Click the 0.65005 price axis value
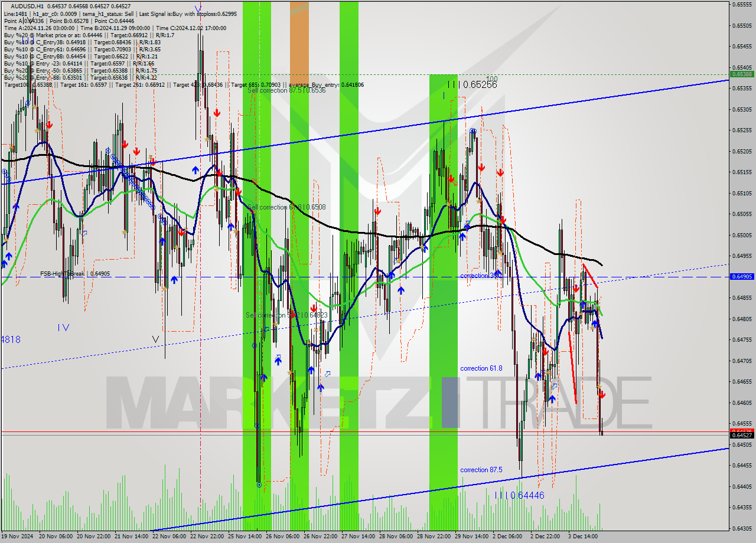This screenshot has width=756, height=543. (x=743, y=235)
